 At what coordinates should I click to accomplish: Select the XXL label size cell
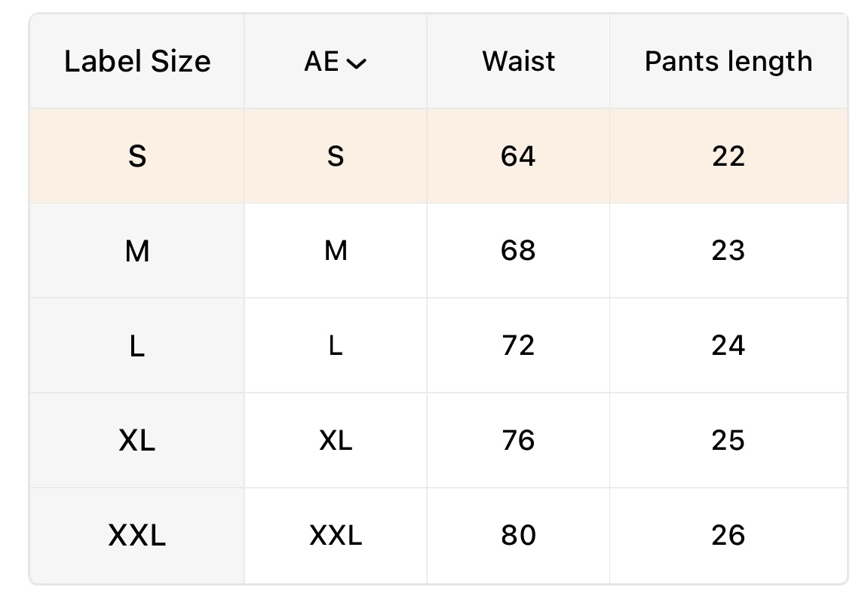click(x=137, y=536)
